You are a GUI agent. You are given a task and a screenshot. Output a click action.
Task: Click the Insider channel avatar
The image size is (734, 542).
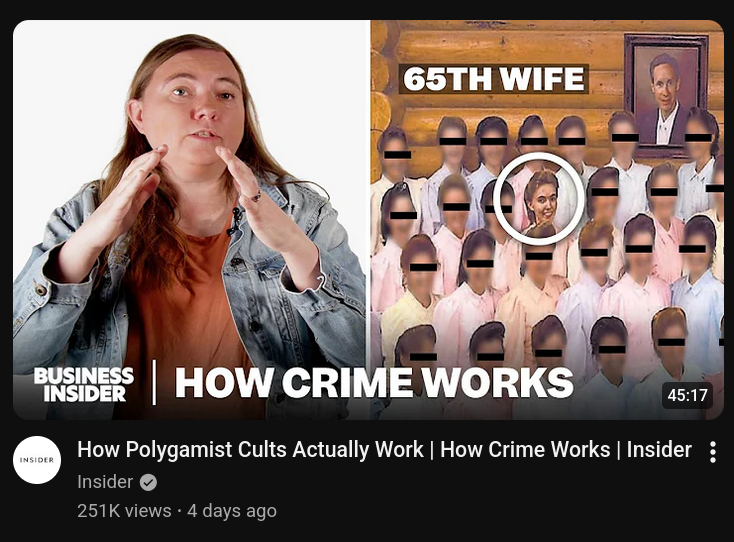(x=37, y=460)
